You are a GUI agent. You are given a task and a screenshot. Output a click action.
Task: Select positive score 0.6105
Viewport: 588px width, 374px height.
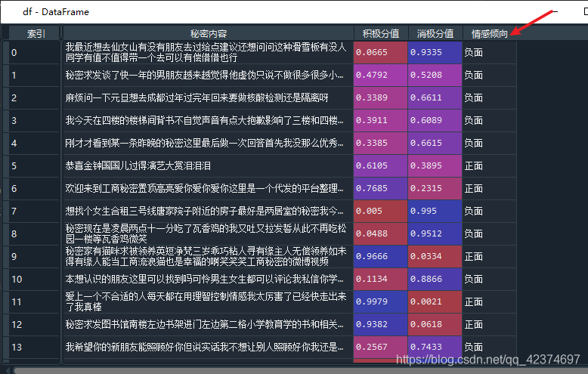point(380,165)
